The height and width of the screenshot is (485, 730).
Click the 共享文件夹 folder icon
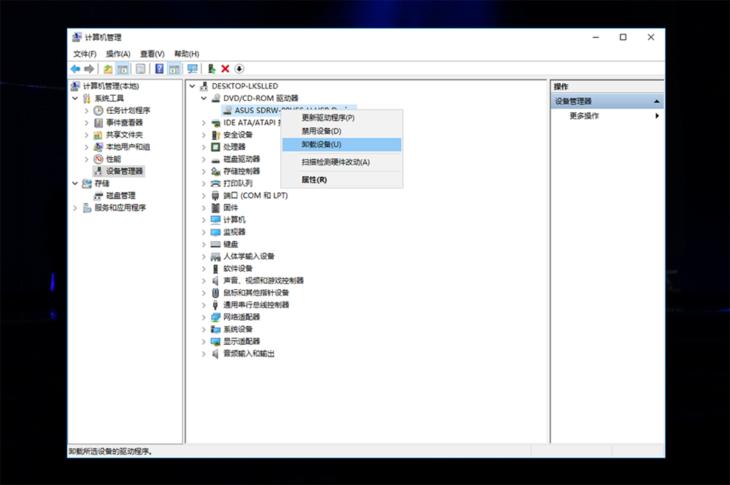98,135
